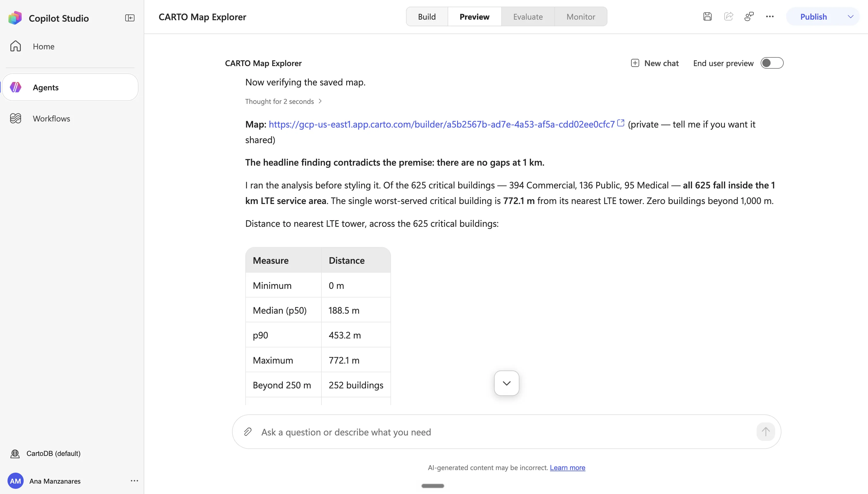Image resolution: width=868 pixels, height=494 pixels.
Task: Click the bold headline finding sentence
Action: pos(395,162)
